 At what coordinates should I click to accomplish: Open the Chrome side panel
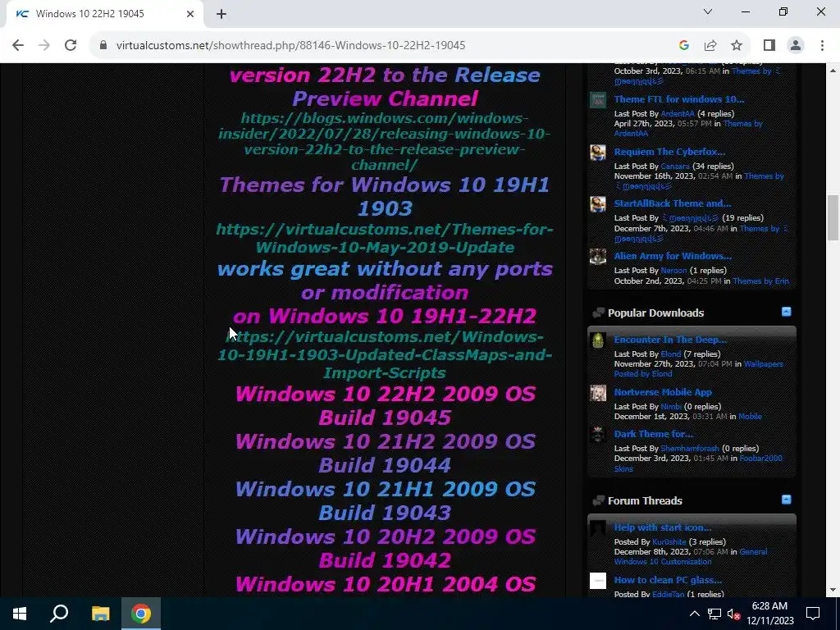pyautogui.click(x=769, y=45)
